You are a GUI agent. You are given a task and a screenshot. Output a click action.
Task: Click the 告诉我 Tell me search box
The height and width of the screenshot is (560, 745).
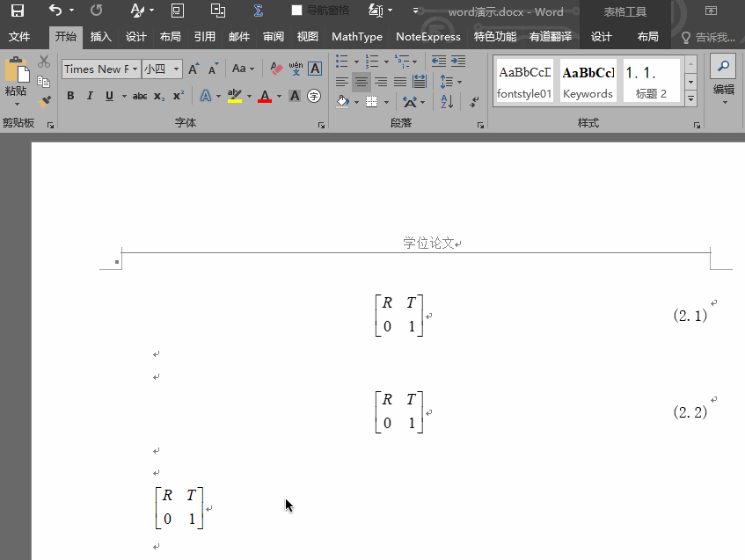pyautogui.click(x=709, y=37)
